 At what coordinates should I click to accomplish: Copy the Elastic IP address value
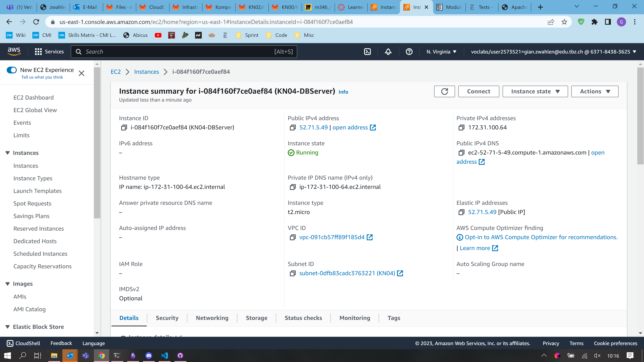[x=461, y=212]
